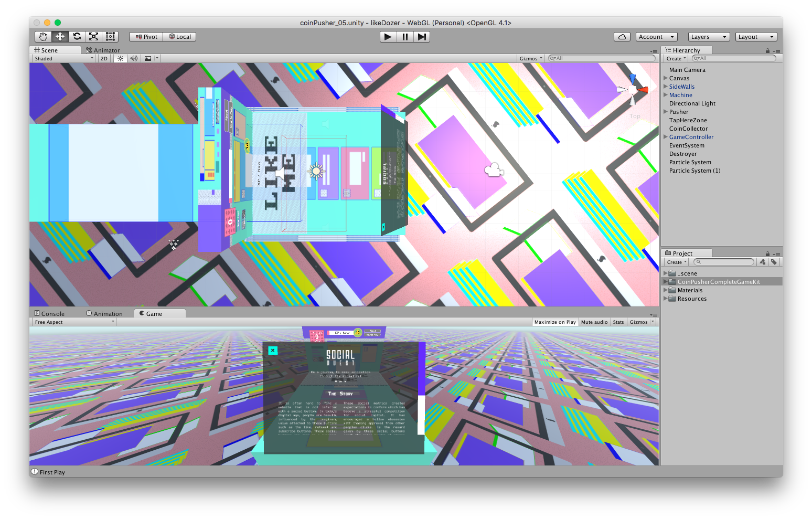Click the Step frame button

422,37
